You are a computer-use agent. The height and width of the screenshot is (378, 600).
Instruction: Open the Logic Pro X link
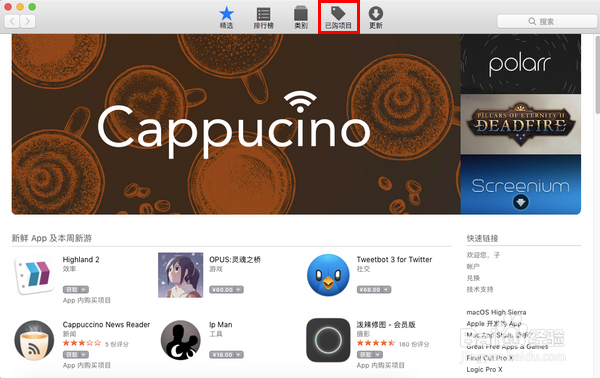click(x=484, y=370)
